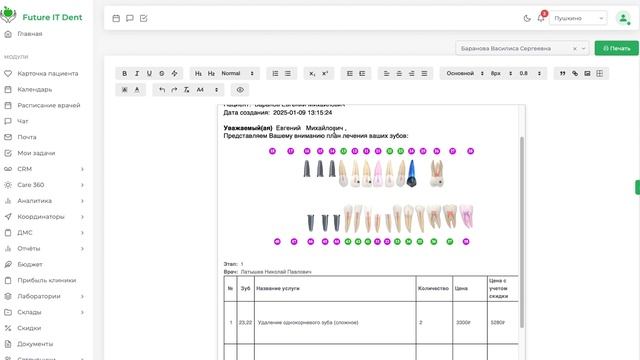The height and width of the screenshot is (360, 640).
Task: Open the tasks checkbox icon in top bar
Action: click(144, 18)
